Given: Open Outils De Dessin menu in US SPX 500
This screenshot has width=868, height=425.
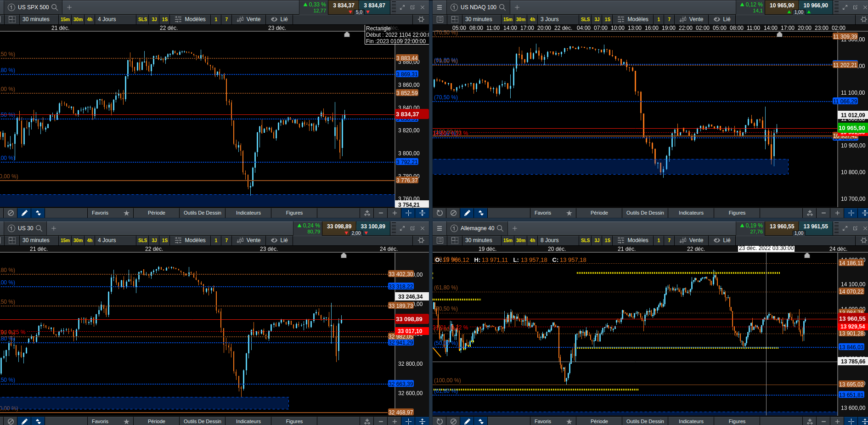Looking at the screenshot, I should tap(203, 213).
